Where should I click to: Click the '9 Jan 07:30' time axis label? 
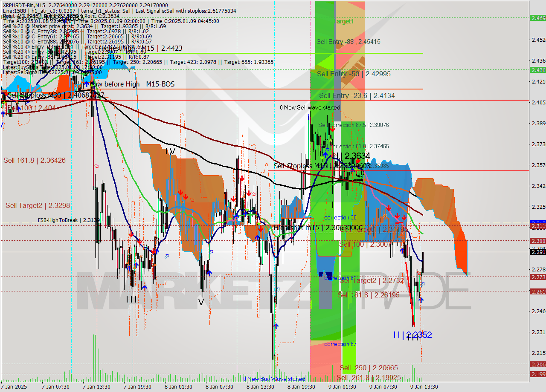point(383,387)
